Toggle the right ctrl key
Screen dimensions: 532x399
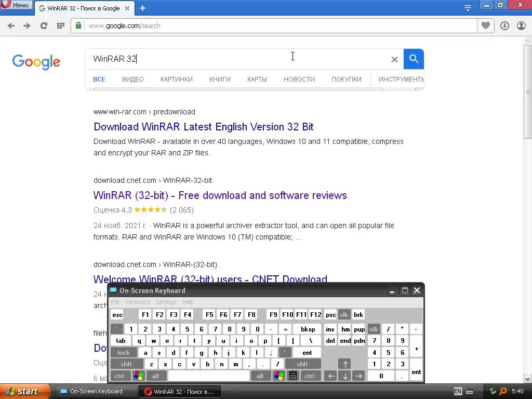310,376
